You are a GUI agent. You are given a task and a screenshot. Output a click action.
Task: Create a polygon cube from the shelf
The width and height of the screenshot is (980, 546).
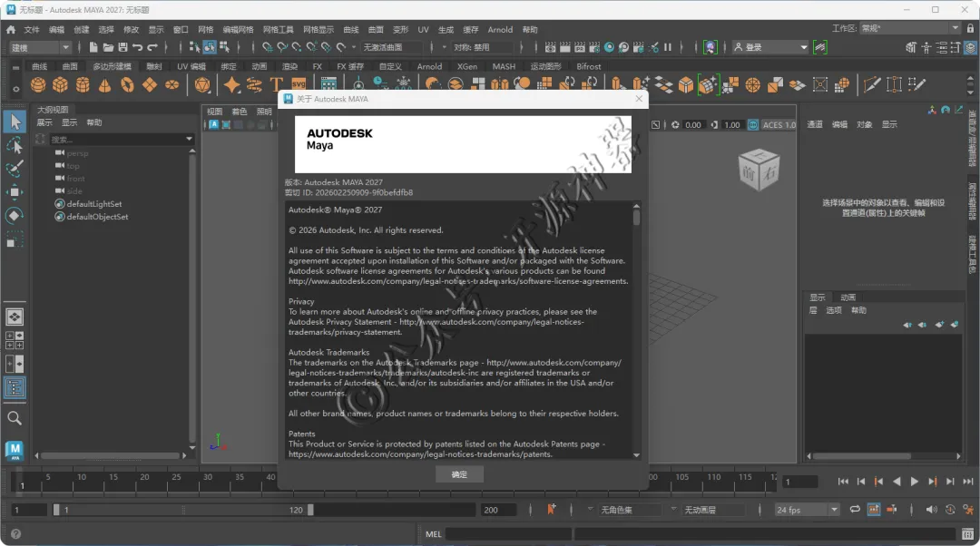pyautogui.click(x=60, y=84)
